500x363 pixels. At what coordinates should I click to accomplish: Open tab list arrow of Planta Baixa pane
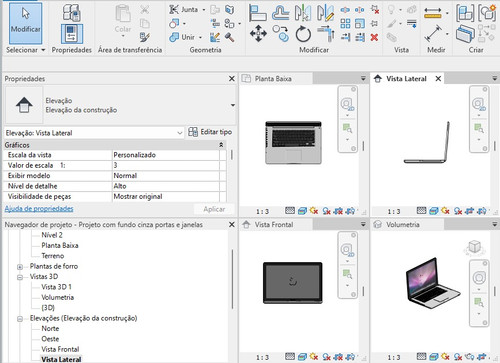(x=363, y=79)
